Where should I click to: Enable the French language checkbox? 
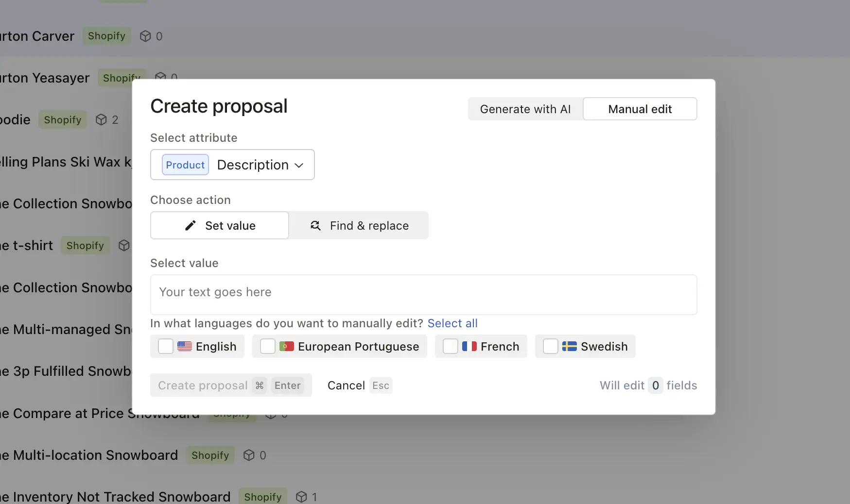(x=450, y=346)
